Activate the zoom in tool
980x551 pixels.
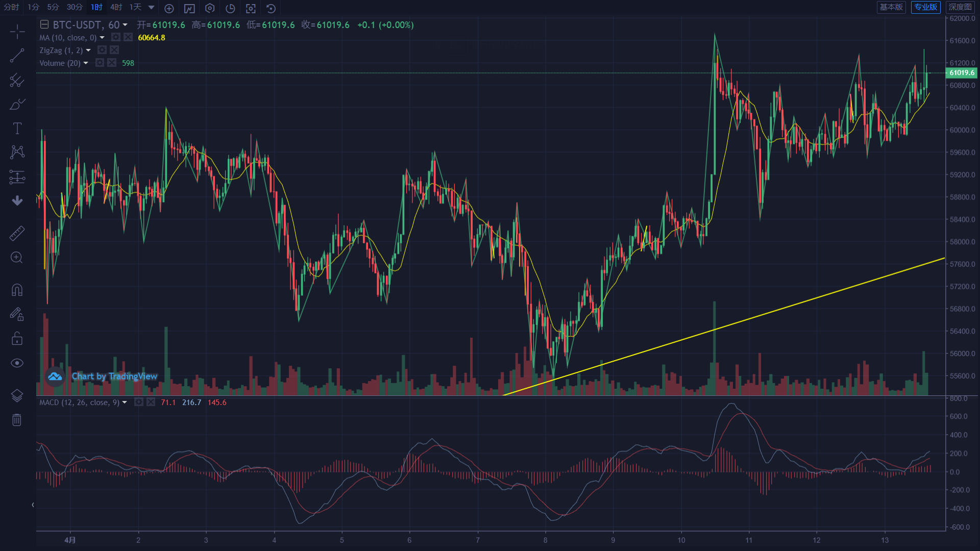point(17,257)
